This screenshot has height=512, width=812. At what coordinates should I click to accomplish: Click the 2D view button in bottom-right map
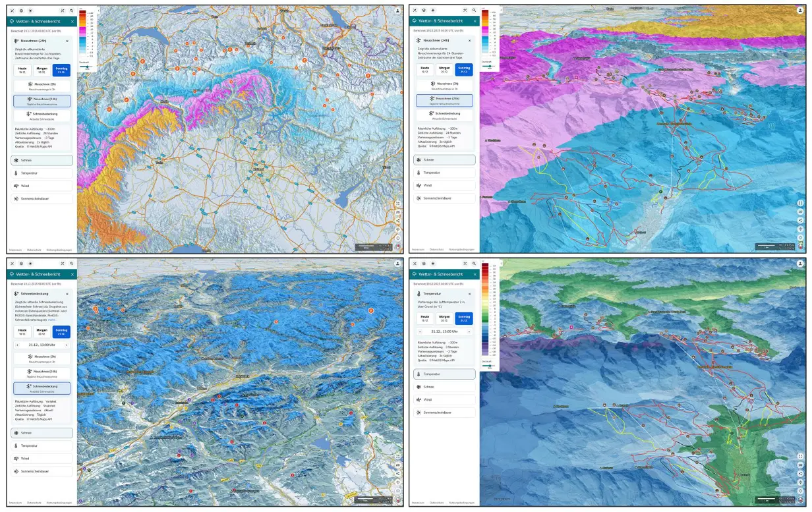point(801,465)
